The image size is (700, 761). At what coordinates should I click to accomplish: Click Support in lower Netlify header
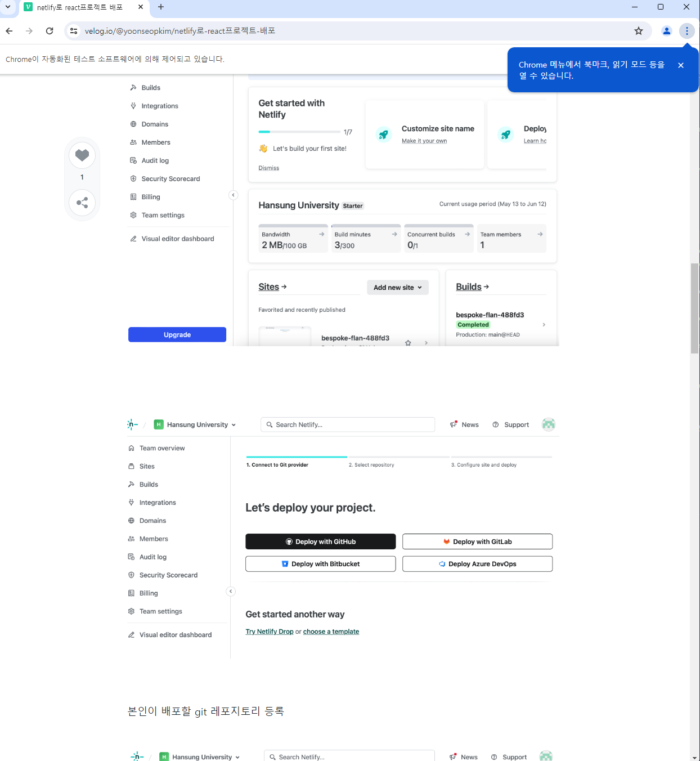(x=511, y=425)
